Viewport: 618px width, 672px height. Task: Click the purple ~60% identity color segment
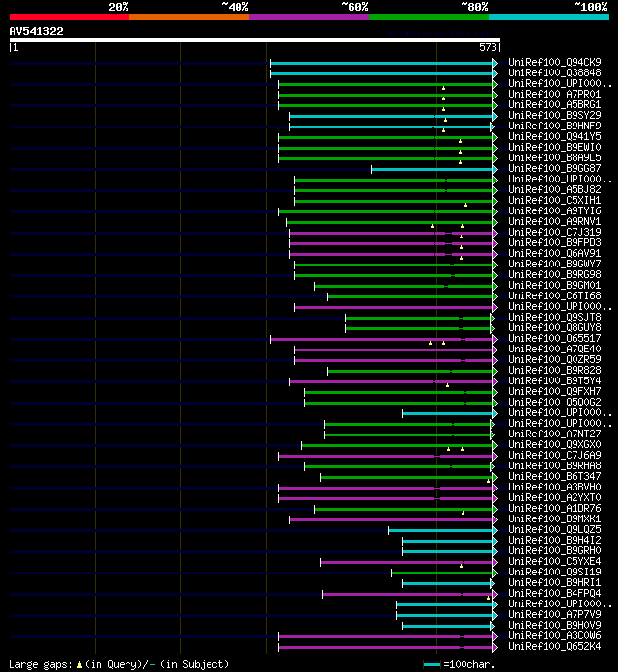click(x=309, y=17)
